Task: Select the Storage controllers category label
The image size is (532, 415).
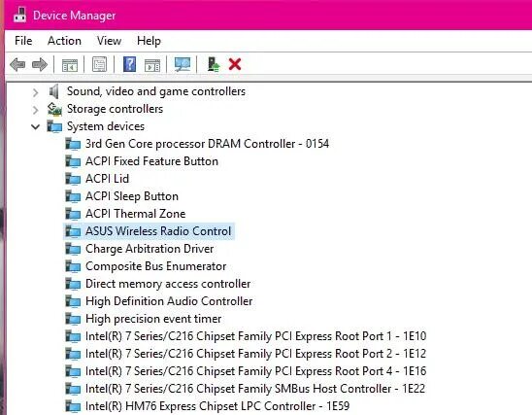Action: tap(115, 109)
